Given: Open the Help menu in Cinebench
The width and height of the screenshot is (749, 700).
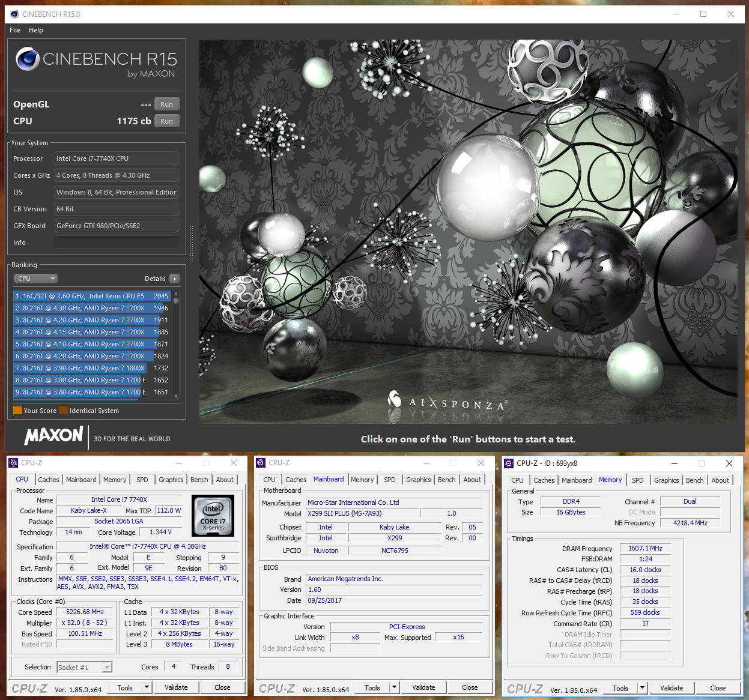Looking at the screenshot, I should (x=36, y=30).
